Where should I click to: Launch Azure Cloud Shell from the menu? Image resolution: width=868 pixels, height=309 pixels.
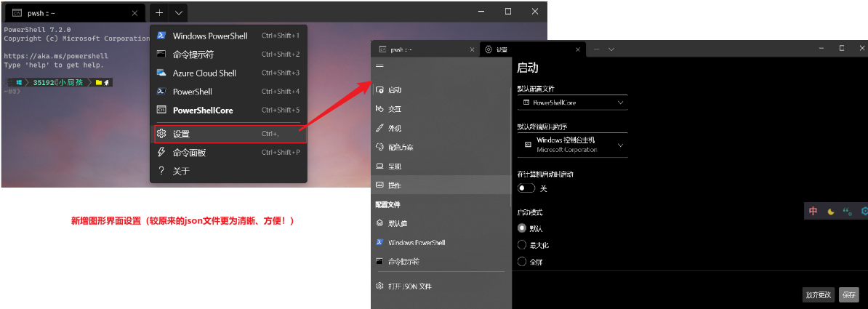click(x=228, y=73)
